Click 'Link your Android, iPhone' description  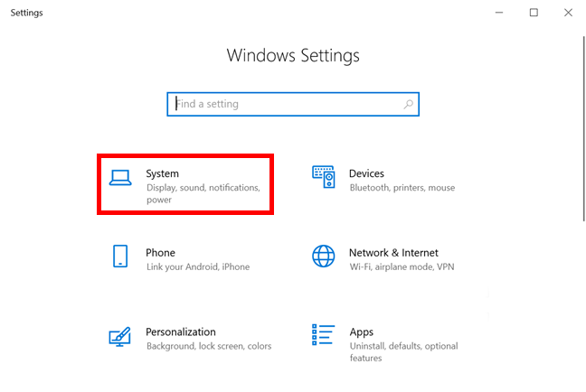coord(198,267)
